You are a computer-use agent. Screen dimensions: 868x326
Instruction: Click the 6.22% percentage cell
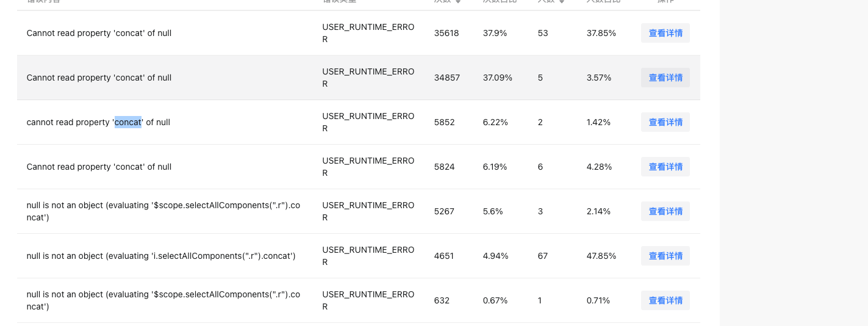(x=495, y=122)
